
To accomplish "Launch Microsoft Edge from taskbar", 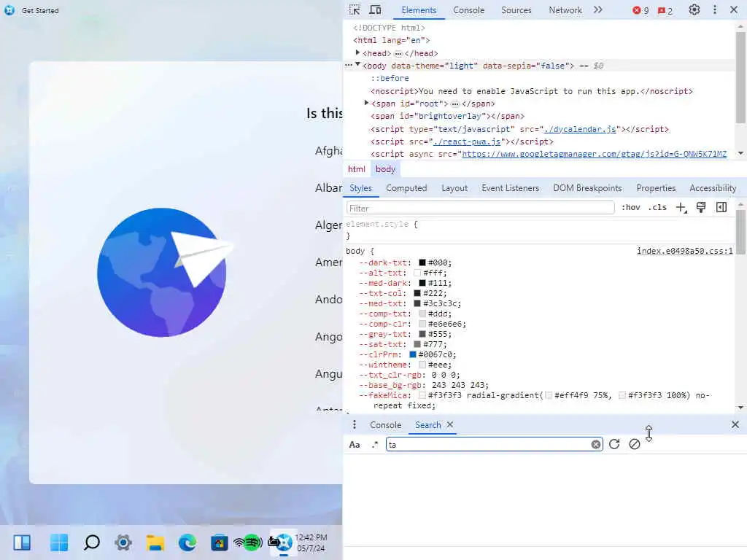I will [187, 542].
